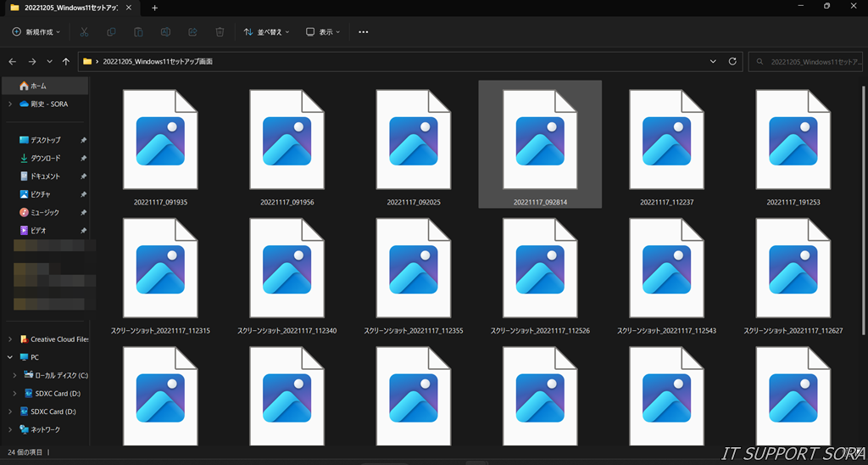868x465 pixels.
Task: Open the address bar history dropdown
Action: (713, 62)
